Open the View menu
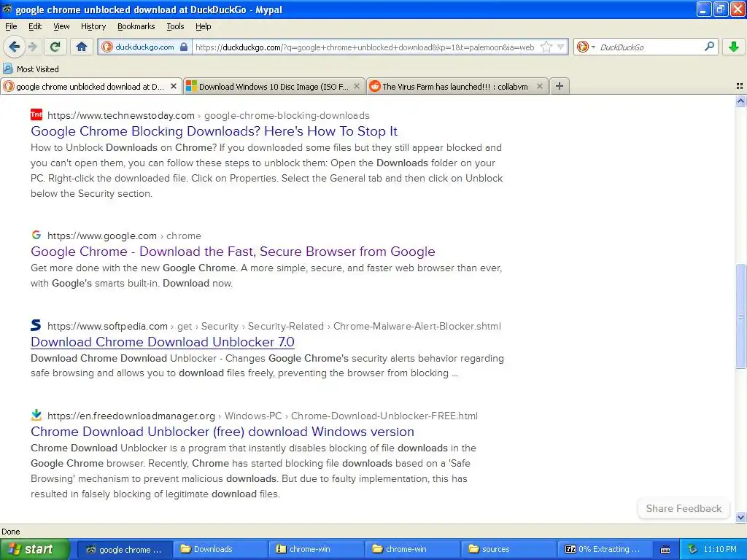The height and width of the screenshot is (560, 747). click(61, 26)
